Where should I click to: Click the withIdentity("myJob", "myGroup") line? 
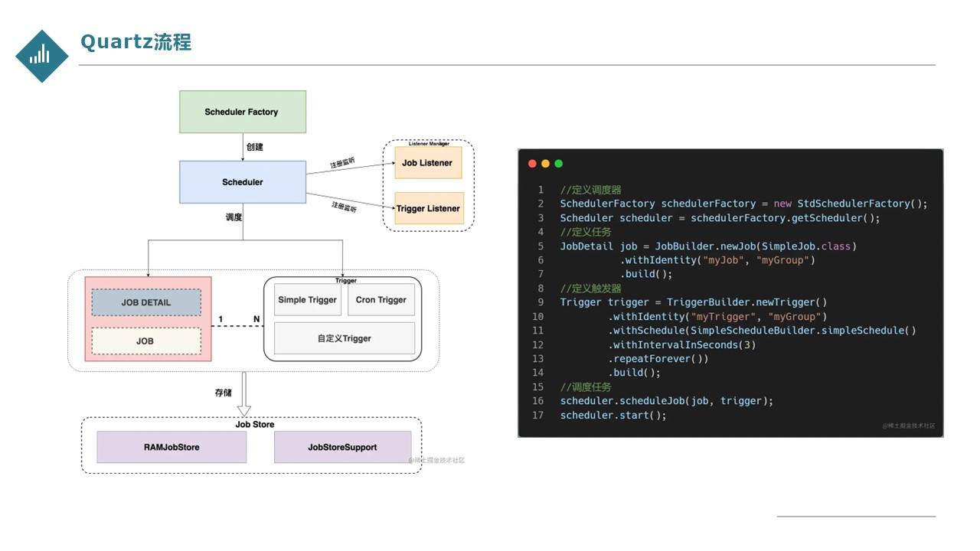(717, 260)
